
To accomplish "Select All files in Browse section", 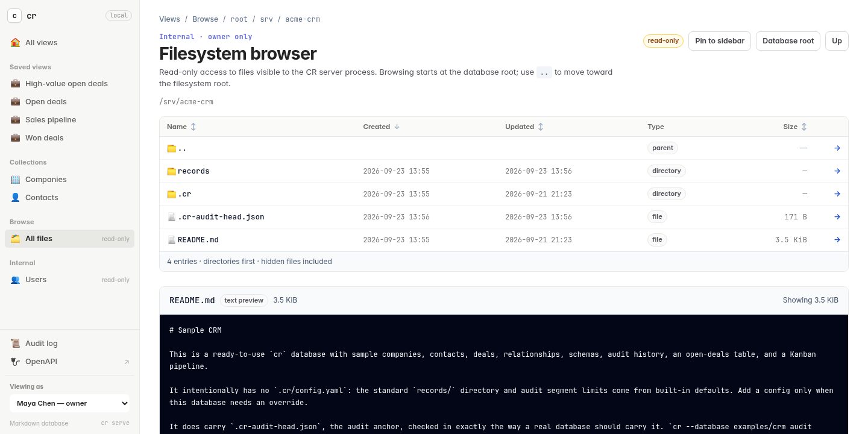I will pyautogui.click(x=70, y=239).
